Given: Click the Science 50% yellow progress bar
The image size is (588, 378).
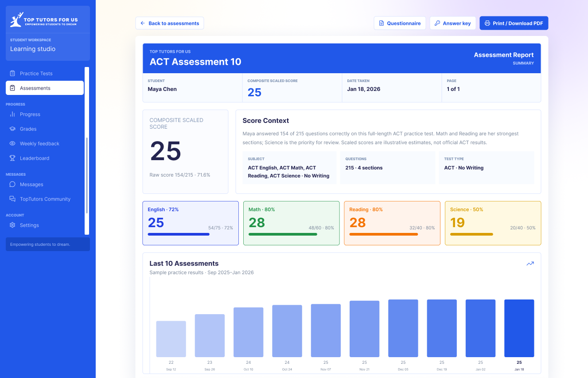Looking at the screenshot, I should 471,234.
